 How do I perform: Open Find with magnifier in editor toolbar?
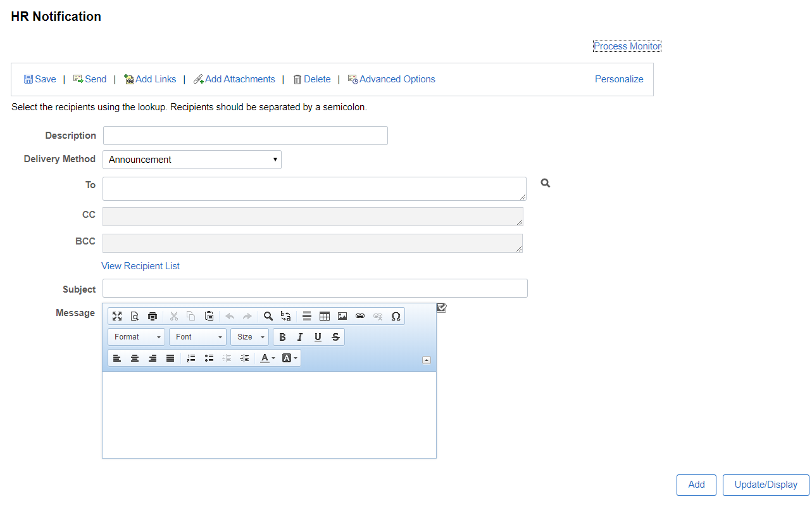pyautogui.click(x=268, y=316)
